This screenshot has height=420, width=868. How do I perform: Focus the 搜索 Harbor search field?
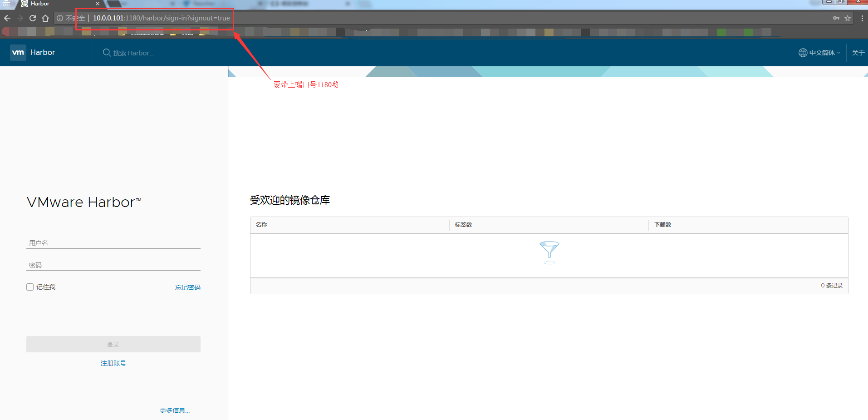tap(133, 53)
